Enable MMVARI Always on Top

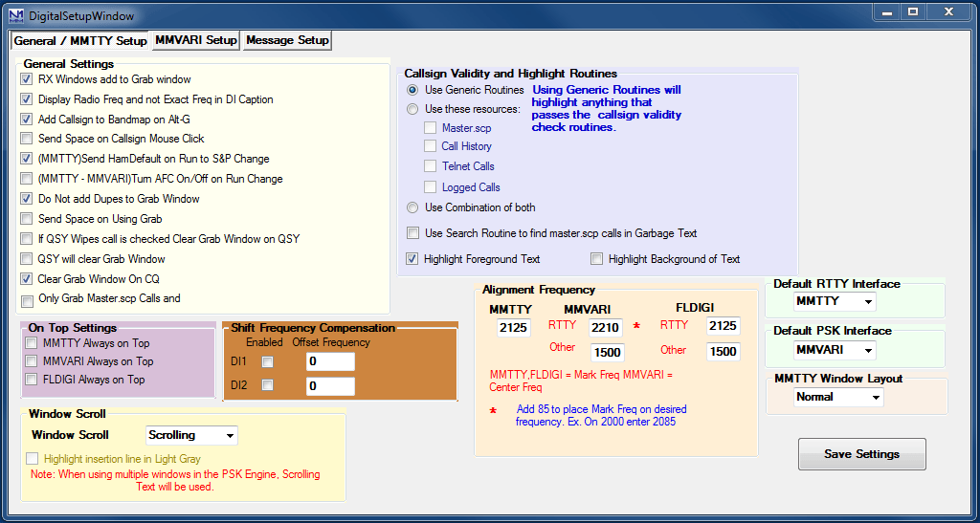32,361
